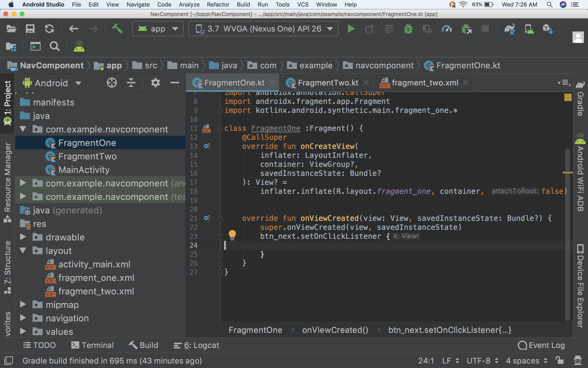Toggle the Device File Explorer tool window
Viewport: 588px width, 368px height.
coord(580,286)
